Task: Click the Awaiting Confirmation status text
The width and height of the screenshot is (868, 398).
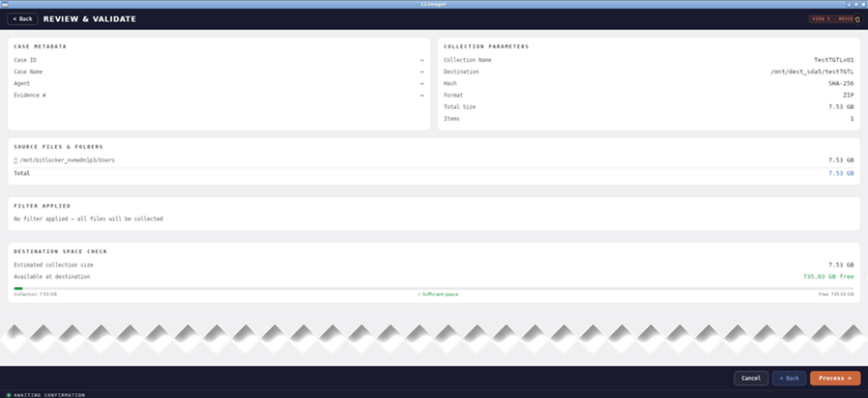Action: tap(49, 395)
